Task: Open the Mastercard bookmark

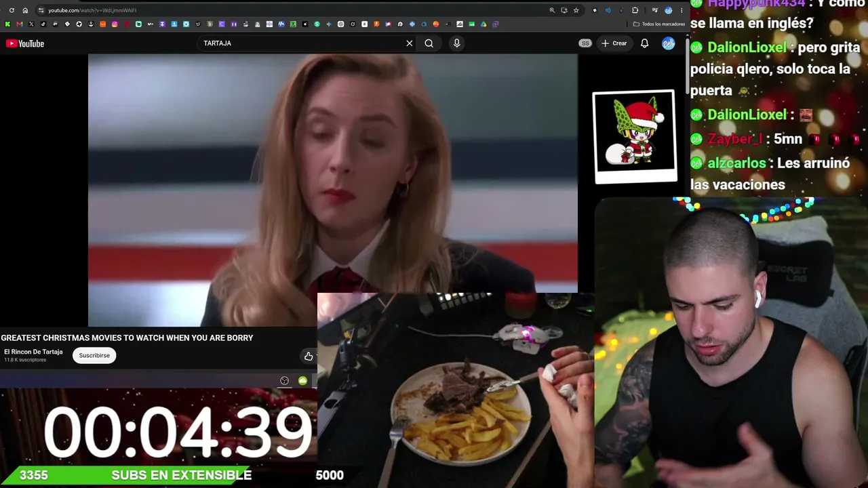Action: coord(436,24)
